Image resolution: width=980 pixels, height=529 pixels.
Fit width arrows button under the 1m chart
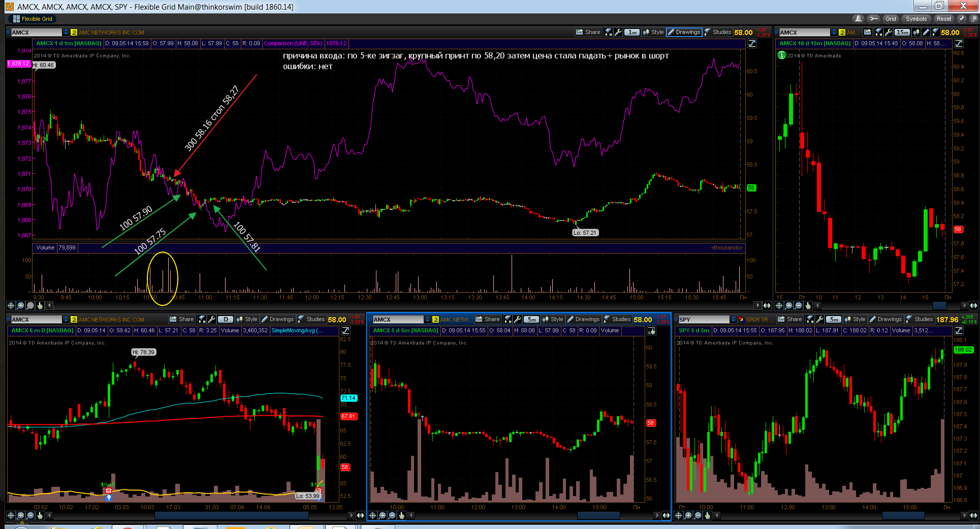point(767,305)
